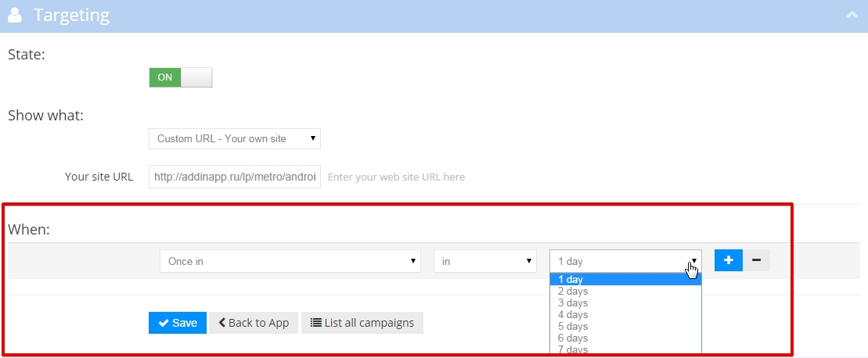Collapse the Targeting panel with chevron

pyautogui.click(x=852, y=14)
